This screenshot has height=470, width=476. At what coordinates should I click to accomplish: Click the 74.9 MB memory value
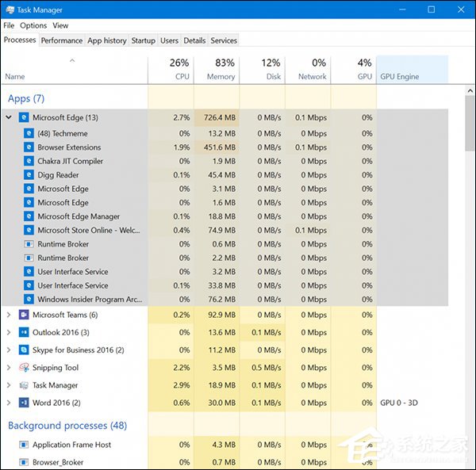[221, 230]
